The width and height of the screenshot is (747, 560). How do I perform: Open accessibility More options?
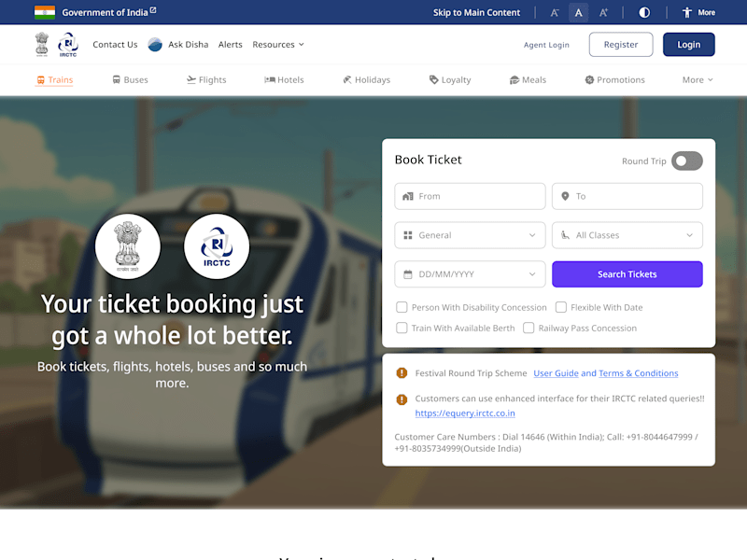click(698, 13)
